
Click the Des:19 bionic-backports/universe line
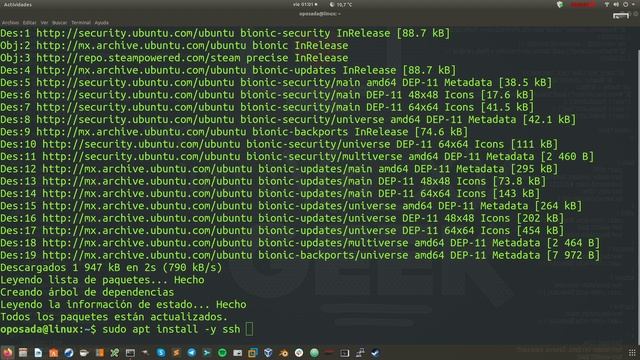tap(300, 255)
